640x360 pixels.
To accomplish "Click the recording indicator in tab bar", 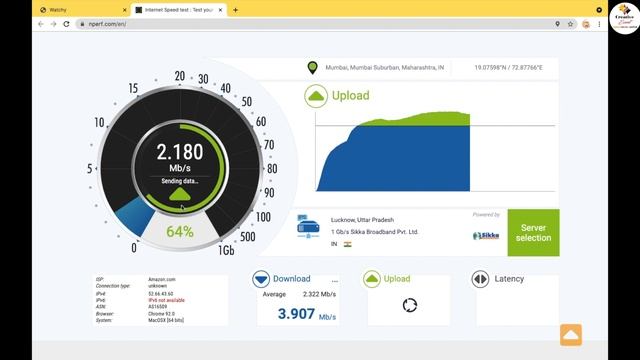I will (x=599, y=10).
